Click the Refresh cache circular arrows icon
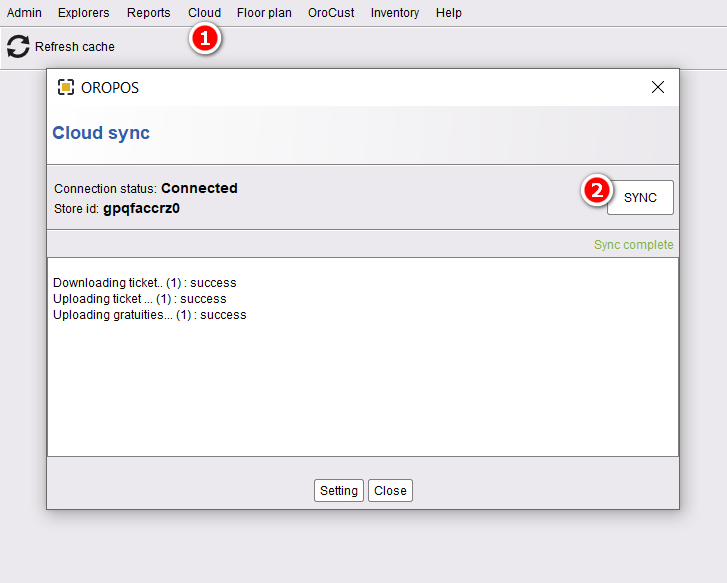 pyautogui.click(x=18, y=46)
